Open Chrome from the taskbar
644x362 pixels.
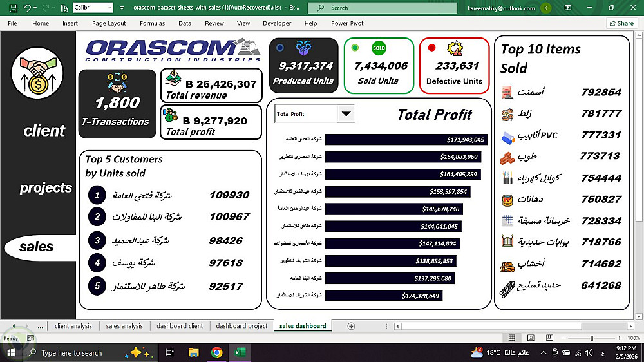(217, 352)
